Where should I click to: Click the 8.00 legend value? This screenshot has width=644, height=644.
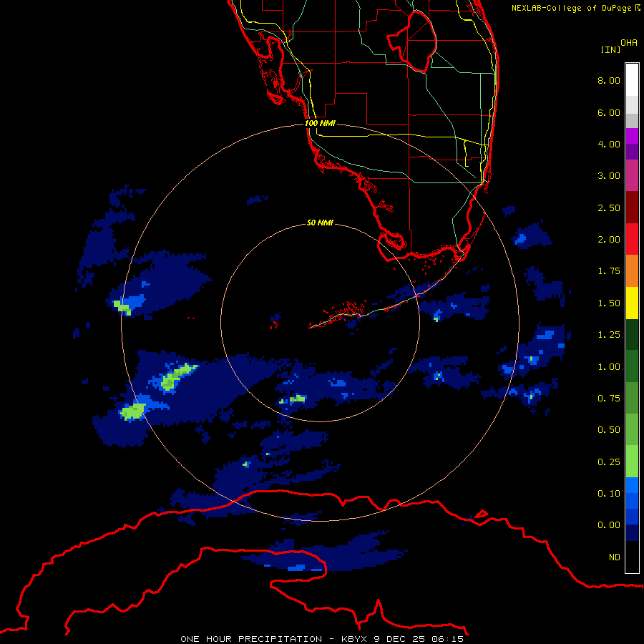pos(609,80)
